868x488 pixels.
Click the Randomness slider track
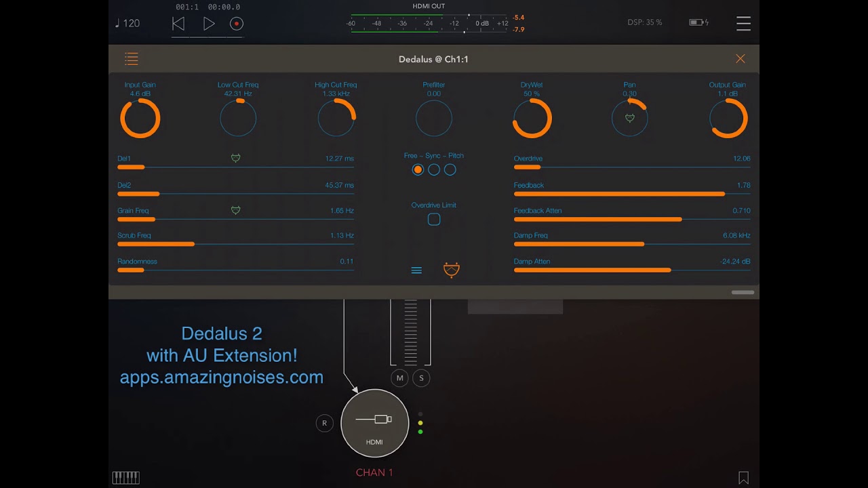tap(235, 270)
